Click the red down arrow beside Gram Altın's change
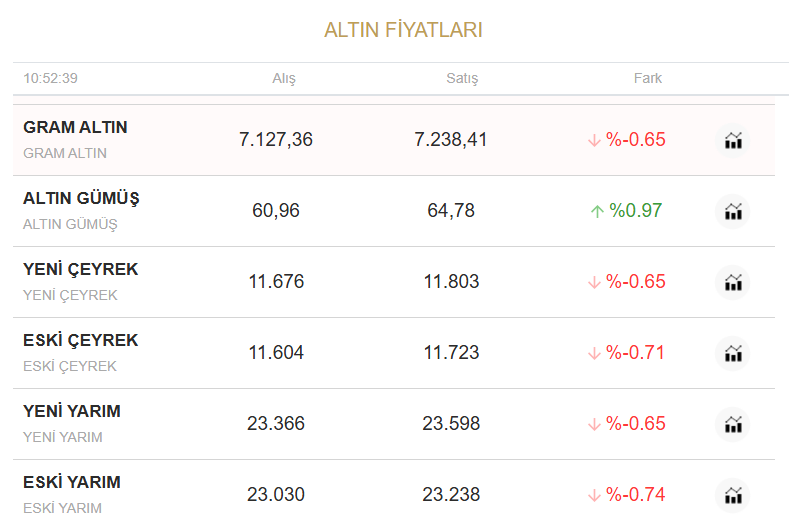Image resolution: width=789 pixels, height=525 pixels. point(594,140)
